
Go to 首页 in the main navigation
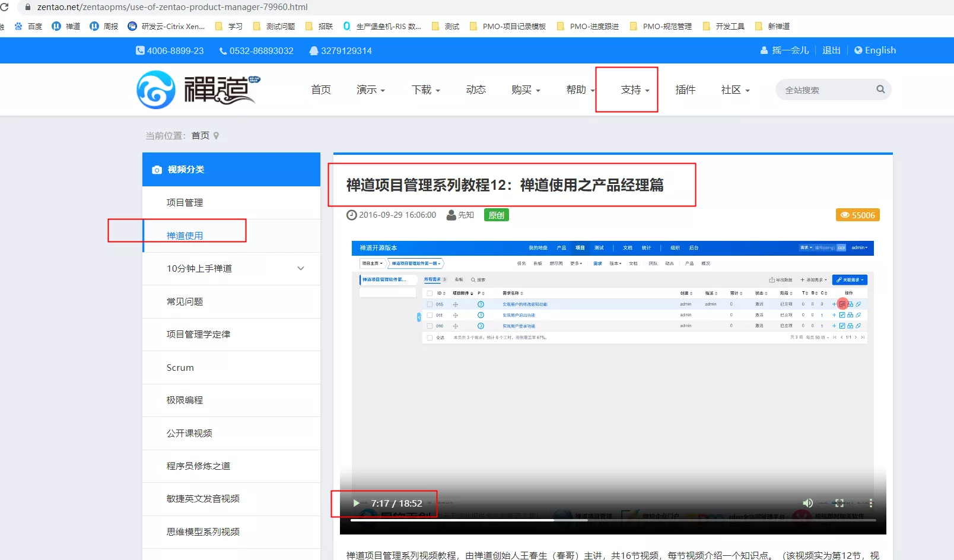[321, 90]
